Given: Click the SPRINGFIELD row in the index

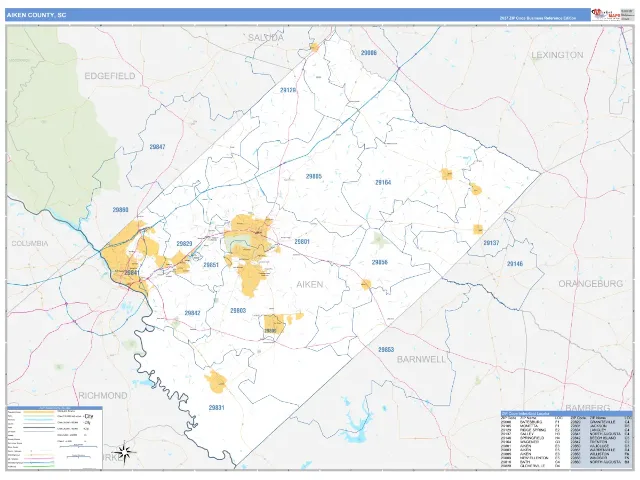Looking at the screenshot, I should (x=531, y=438).
